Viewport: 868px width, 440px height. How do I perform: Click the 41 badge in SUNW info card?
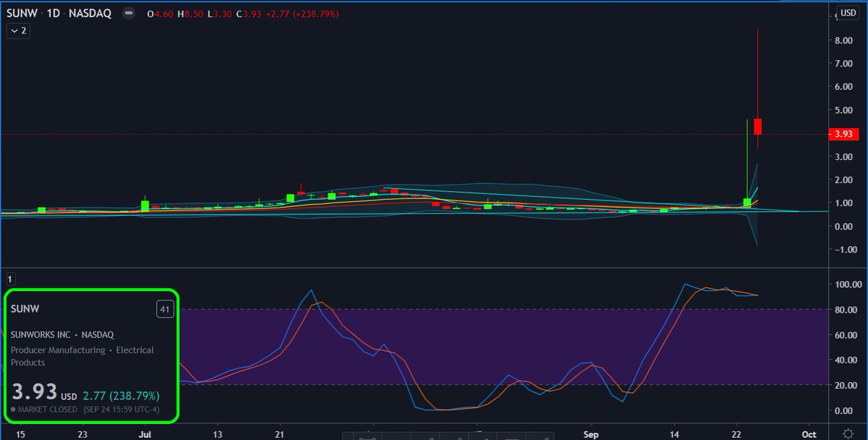click(165, 310)
